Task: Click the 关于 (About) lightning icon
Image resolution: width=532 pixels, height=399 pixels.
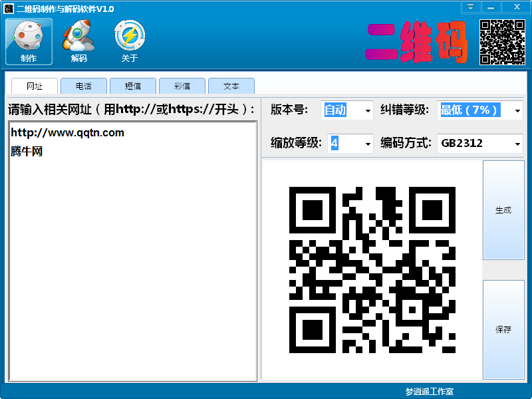Action: tap(129, 41)
